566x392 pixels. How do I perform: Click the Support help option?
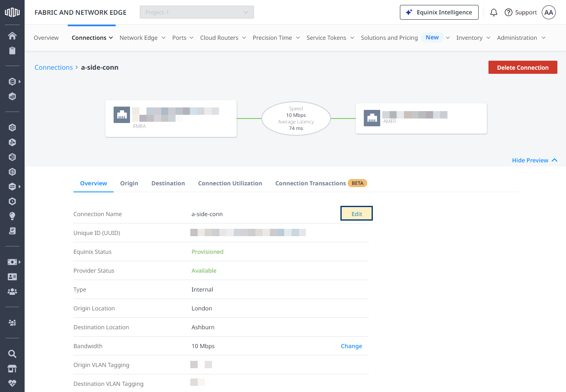[x=520, y=12]
